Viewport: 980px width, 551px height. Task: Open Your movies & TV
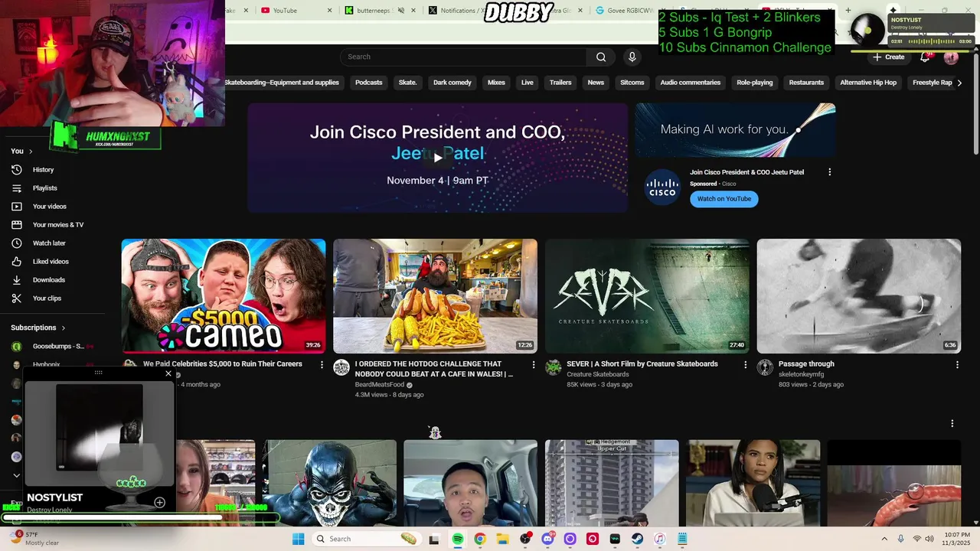tap(57, 225)
